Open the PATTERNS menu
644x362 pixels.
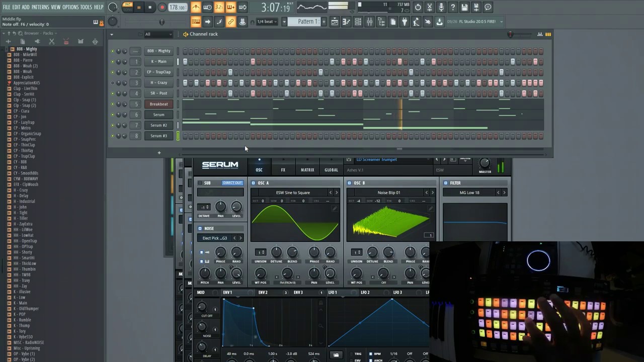point(40,7)
